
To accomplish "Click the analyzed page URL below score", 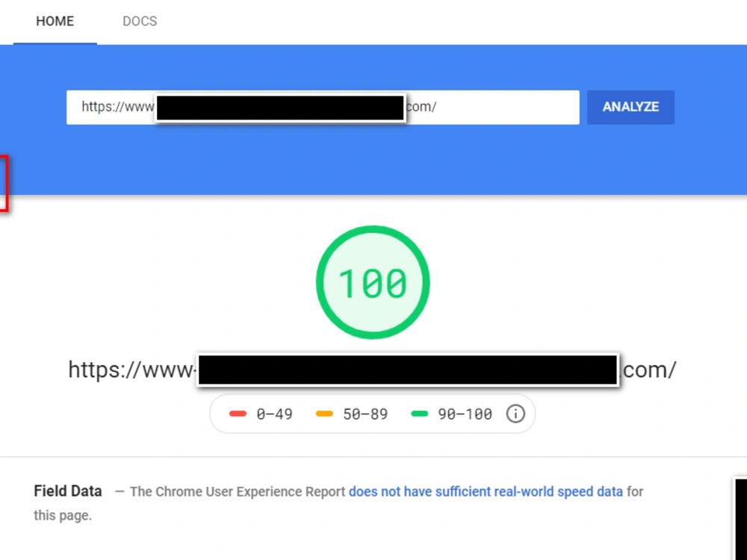I will [372, 370].
